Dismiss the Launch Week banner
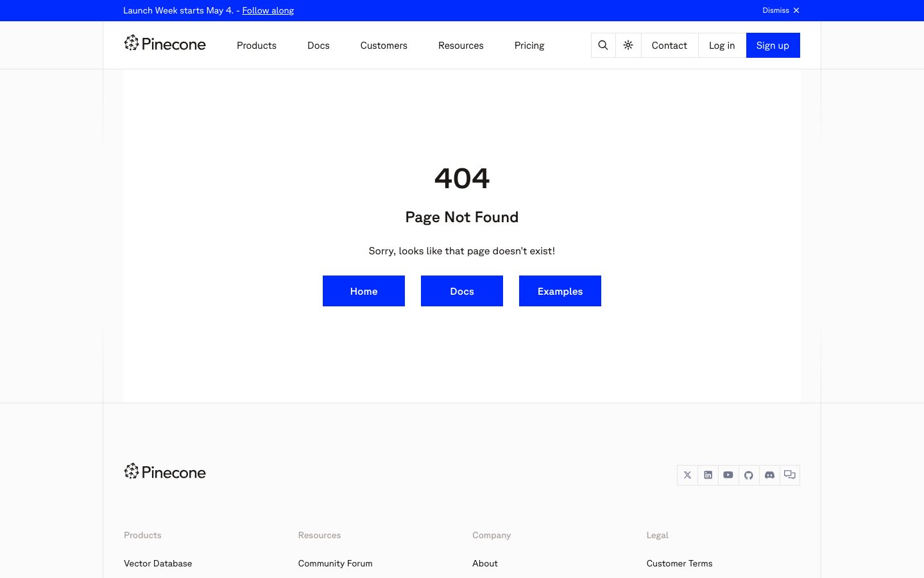This screenshot has width=924, height=578. point(781,10)
